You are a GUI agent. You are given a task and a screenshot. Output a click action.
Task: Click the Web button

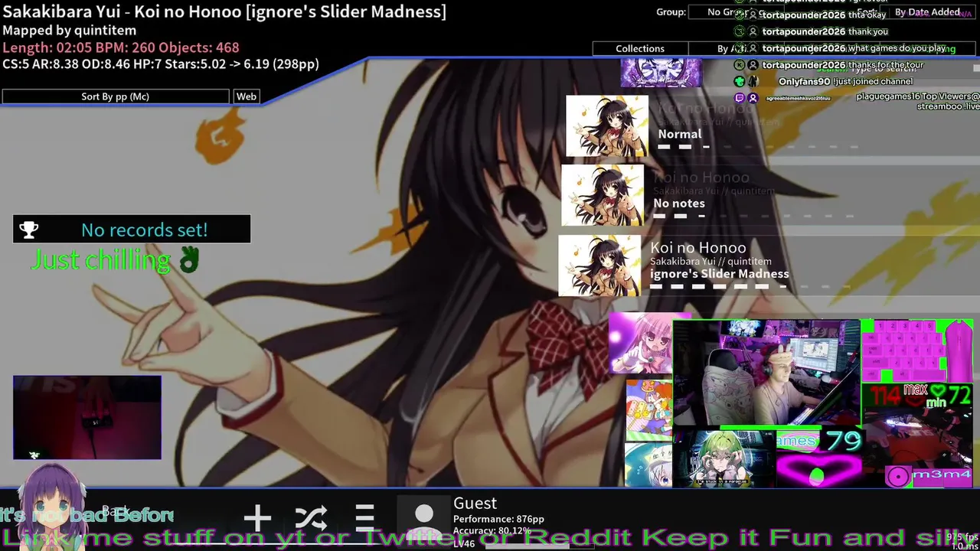tap(247, 96)
